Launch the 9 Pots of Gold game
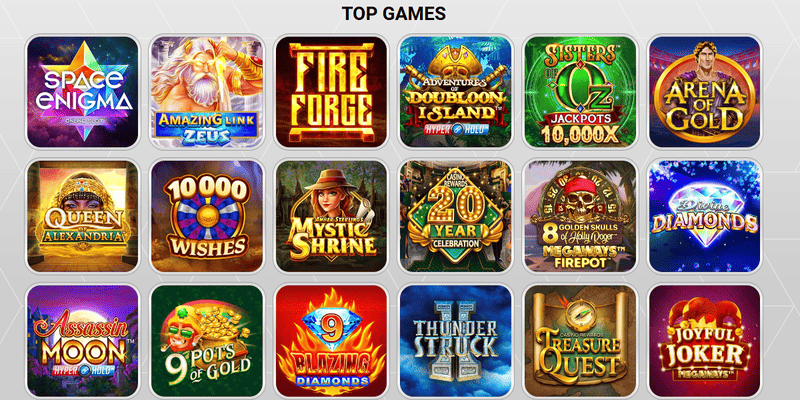Screen dimensions: 800x400 click(x=207, y=341)
